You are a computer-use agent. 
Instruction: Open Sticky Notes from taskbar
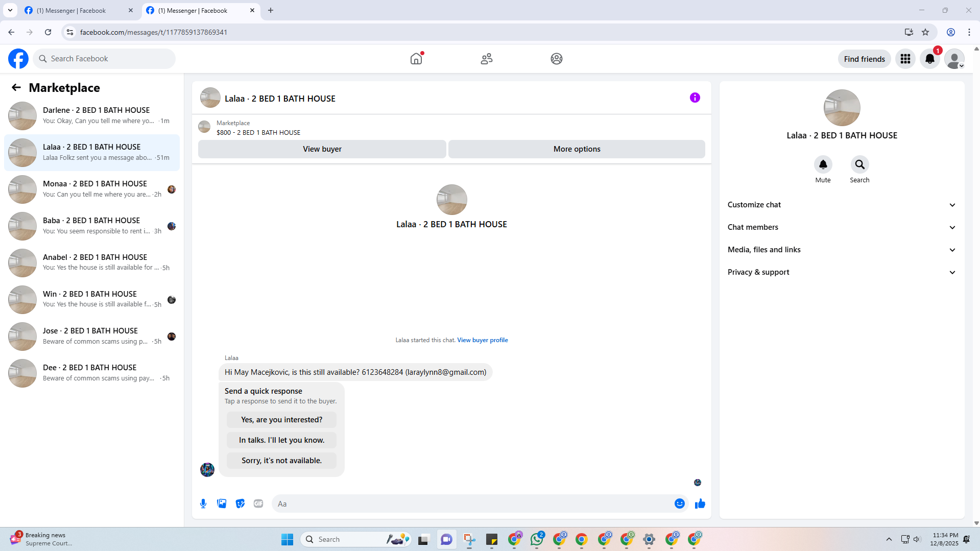492,539
